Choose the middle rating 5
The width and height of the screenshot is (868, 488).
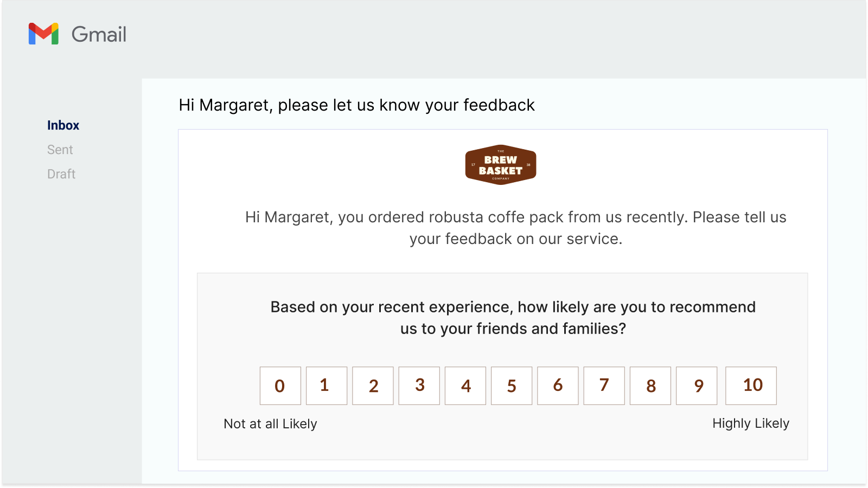pos(512,386)
